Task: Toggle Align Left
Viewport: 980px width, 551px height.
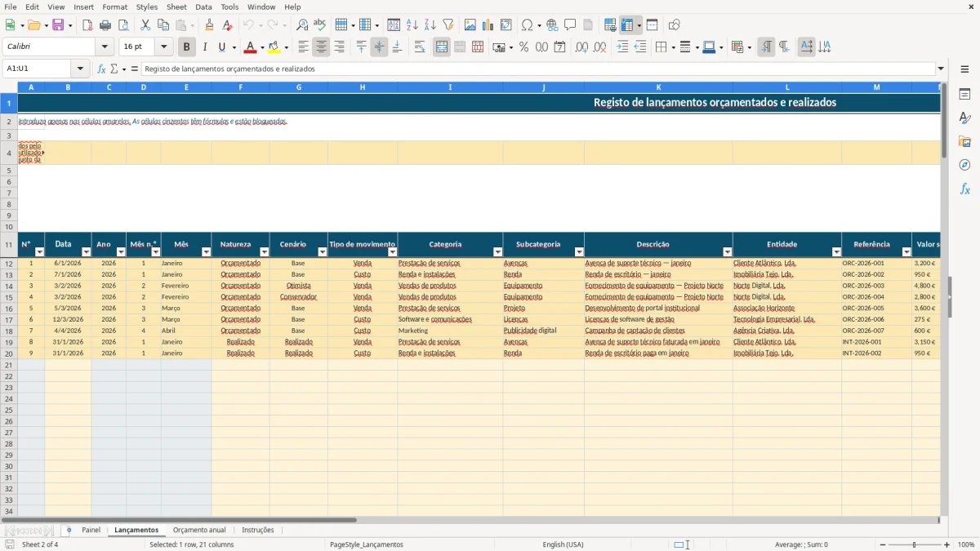Action: [x=303, y=47]
